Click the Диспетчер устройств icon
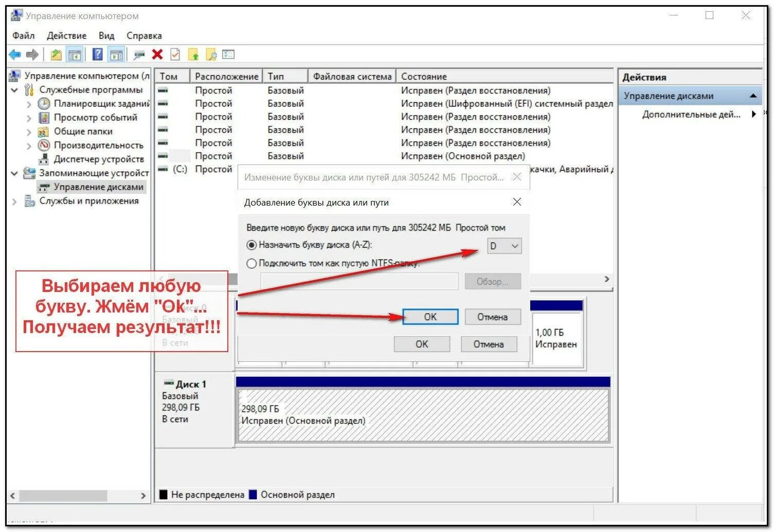774x532 pixels. tap(44, 159)
